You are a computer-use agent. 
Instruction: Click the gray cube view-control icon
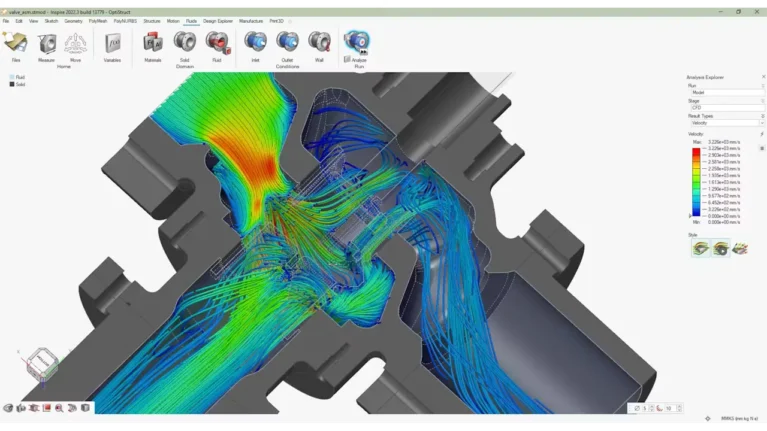pos(85,408)
